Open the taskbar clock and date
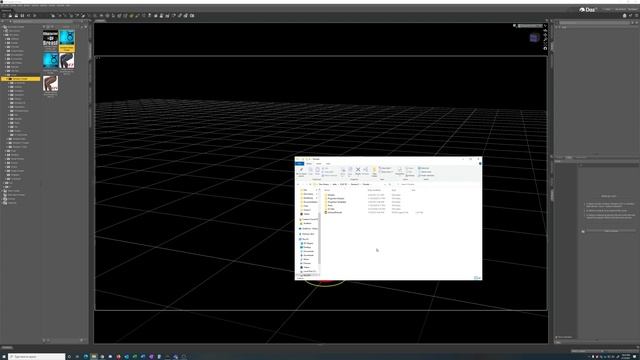The image size is (640, 360). coord(626,356)
